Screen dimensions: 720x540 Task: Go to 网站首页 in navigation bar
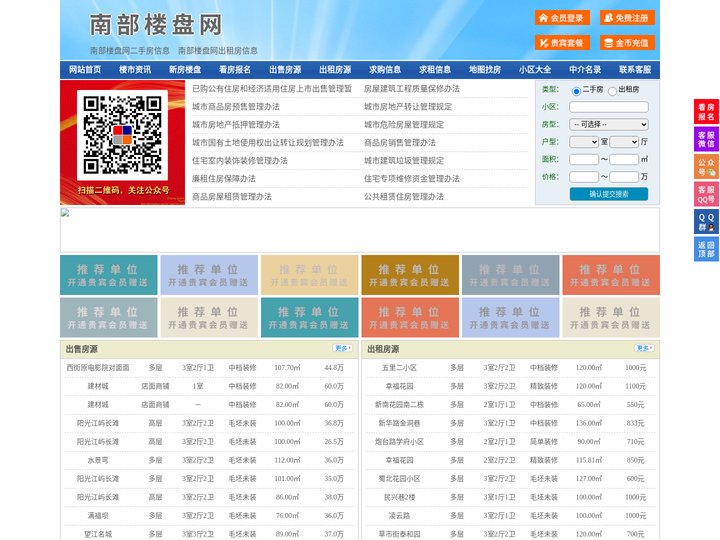click(85, 70)
